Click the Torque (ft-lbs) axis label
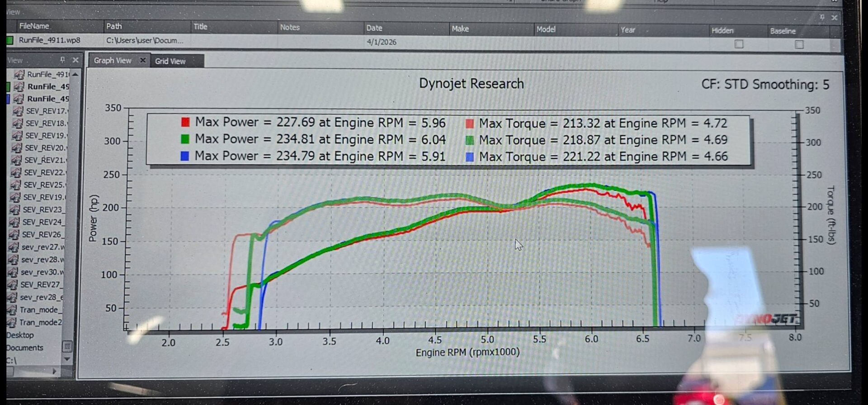 831,215
